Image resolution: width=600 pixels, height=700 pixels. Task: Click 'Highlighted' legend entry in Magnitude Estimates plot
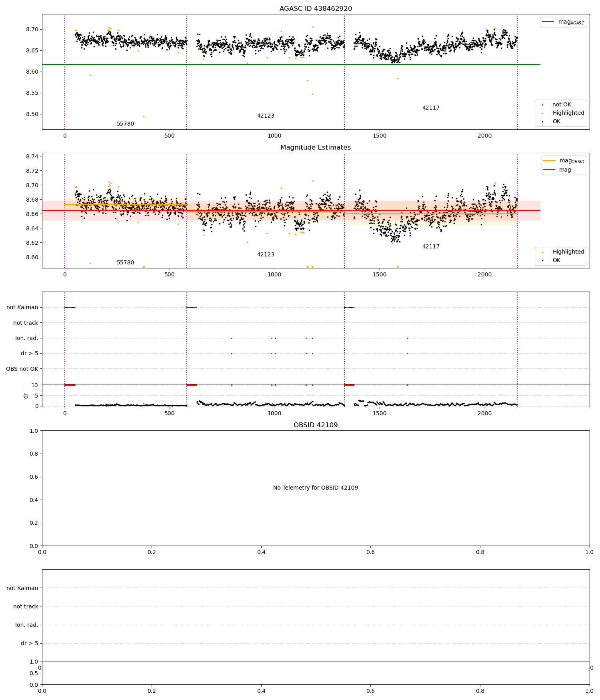point(568,252)
